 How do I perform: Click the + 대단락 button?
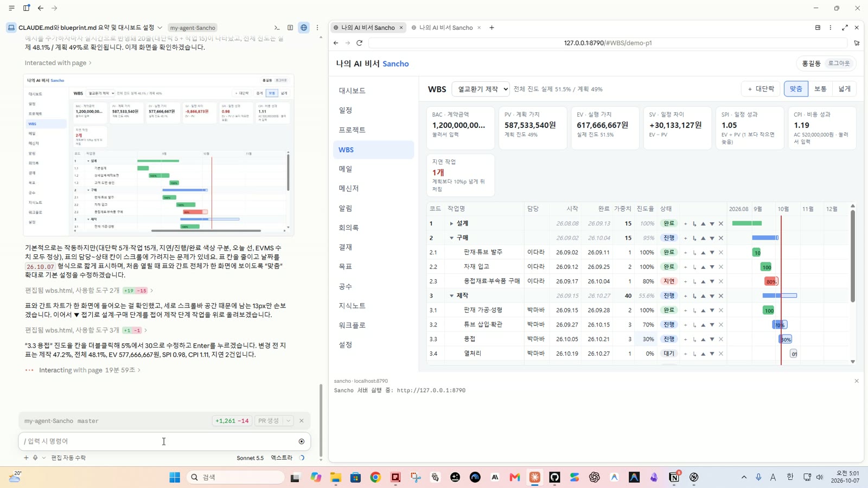pos(761,89)
